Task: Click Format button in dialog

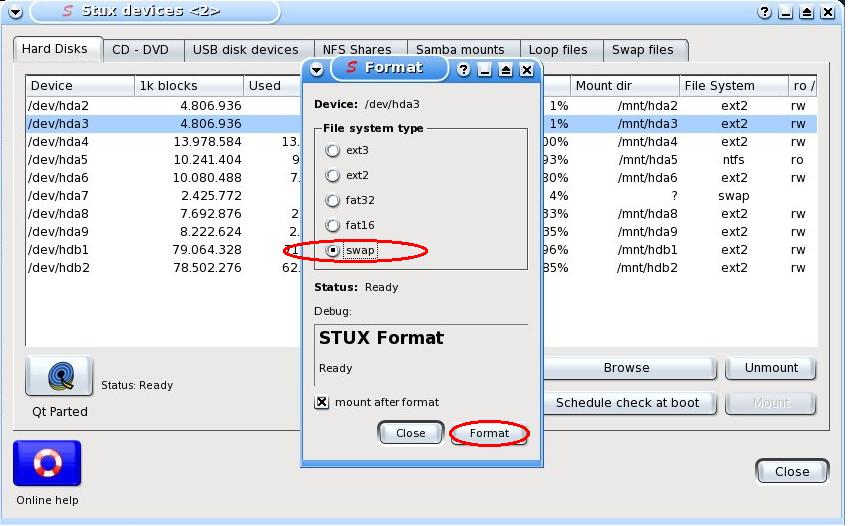Action: coord(489,434)
